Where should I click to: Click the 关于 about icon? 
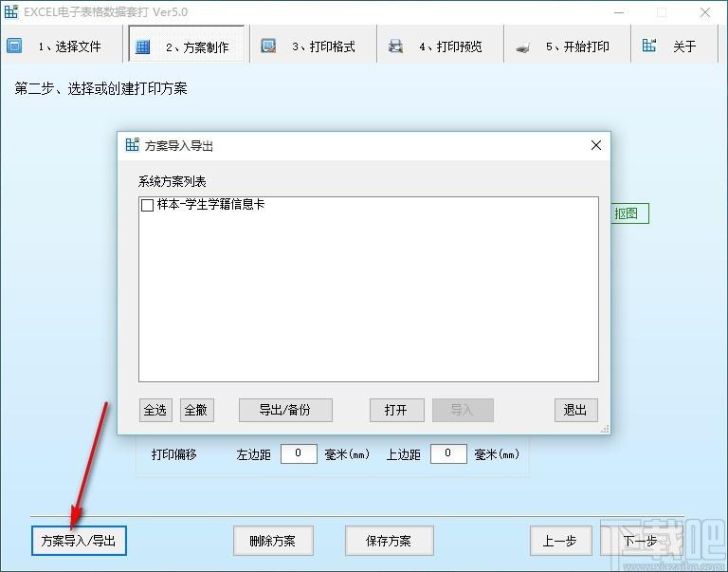click(x=649, y=46)
